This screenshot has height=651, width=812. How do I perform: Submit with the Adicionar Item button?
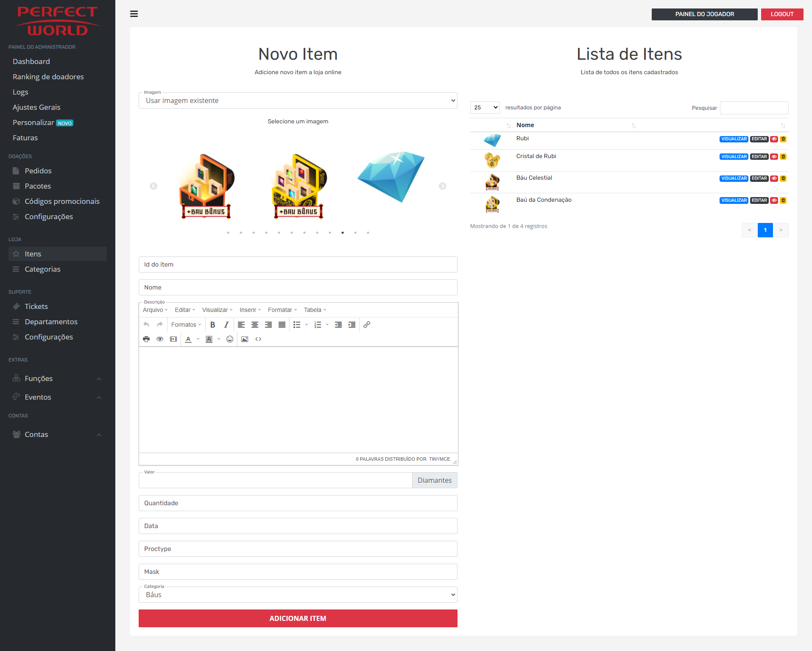298,618
